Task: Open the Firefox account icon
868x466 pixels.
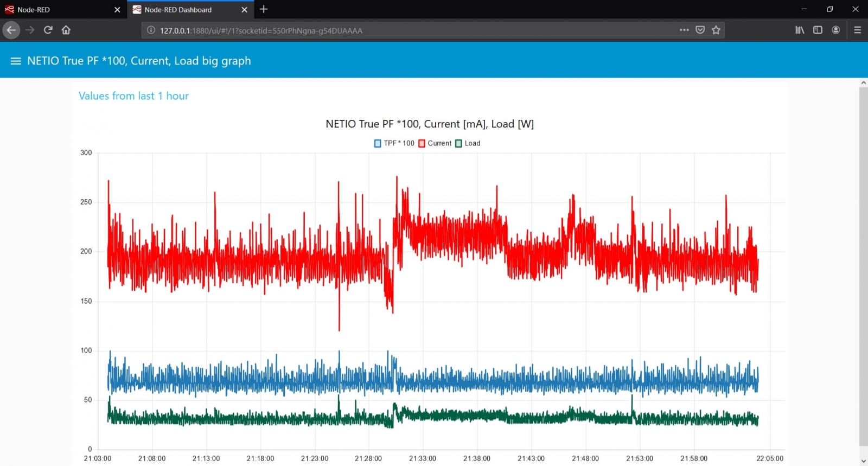Action: (836, 30)
